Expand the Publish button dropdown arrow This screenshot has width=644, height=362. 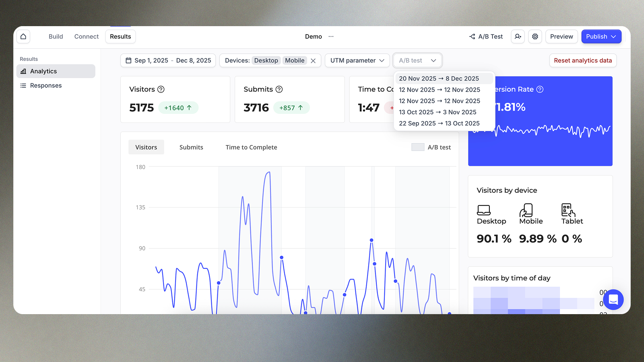click(613, 36)
